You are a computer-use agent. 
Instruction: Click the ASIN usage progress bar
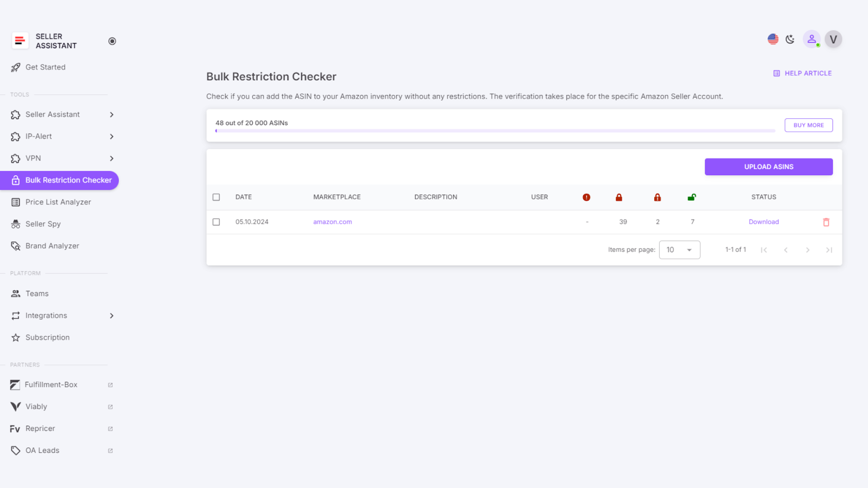[x=494, y=130]
